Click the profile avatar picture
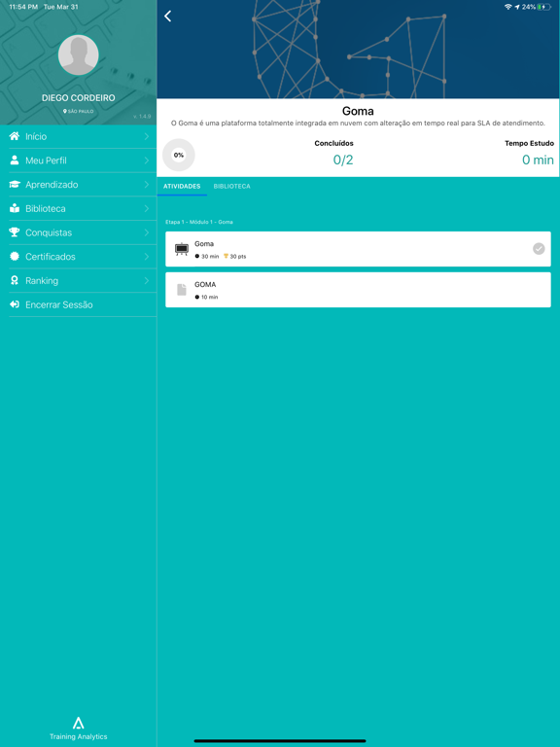Screen dimensions: 560x747 tap(78, 54)
